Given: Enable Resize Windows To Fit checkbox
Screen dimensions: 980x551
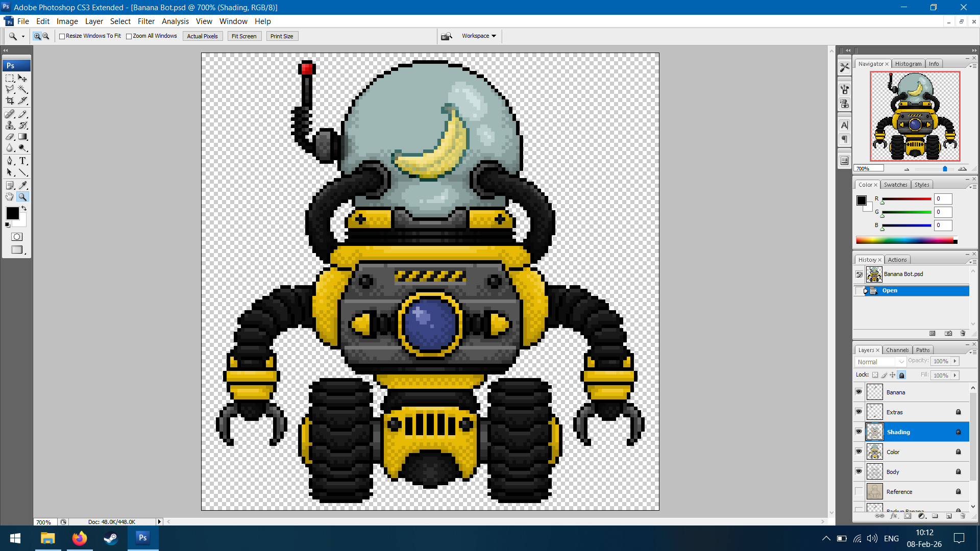Looking at the screenshot, I should [x=62, y=36].
